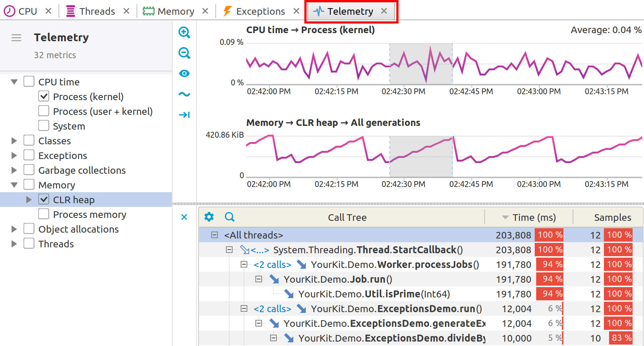The image size is (644, 346).
Task: Click the selected range in the CLR heap graph
Action: (x=421, y=156)
